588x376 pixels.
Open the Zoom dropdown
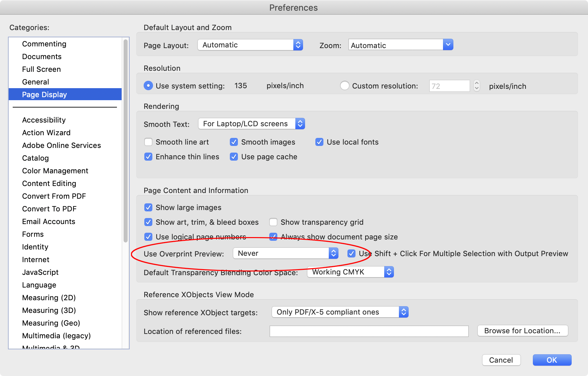pyautogui.click(x=400, y=44)
